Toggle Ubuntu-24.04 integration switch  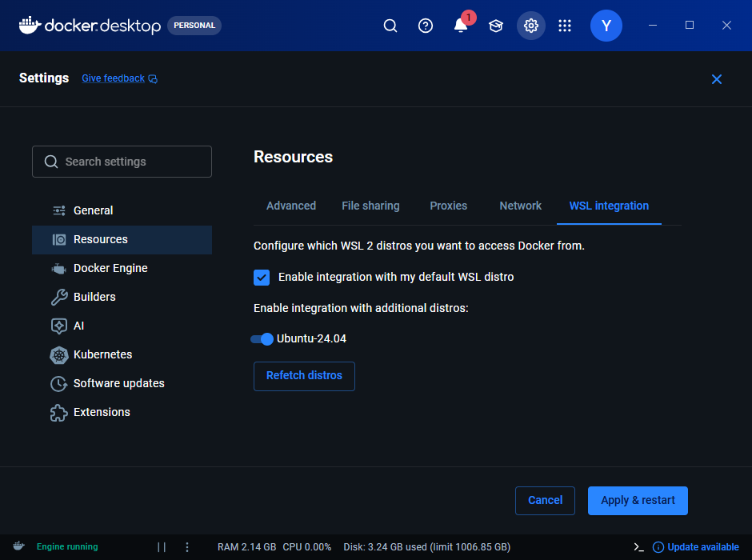click(262, 339)
